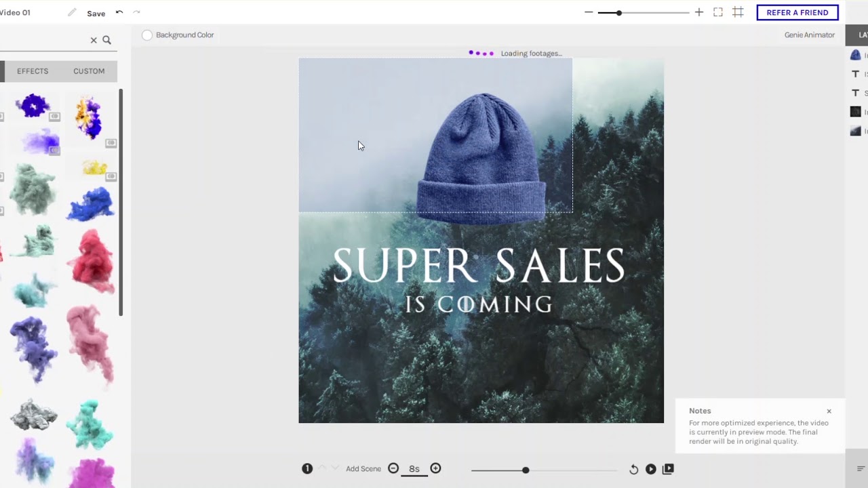The height and width of the screenshot is (488, 868).
Task: Play the current scene
Action: click(651, 469)
